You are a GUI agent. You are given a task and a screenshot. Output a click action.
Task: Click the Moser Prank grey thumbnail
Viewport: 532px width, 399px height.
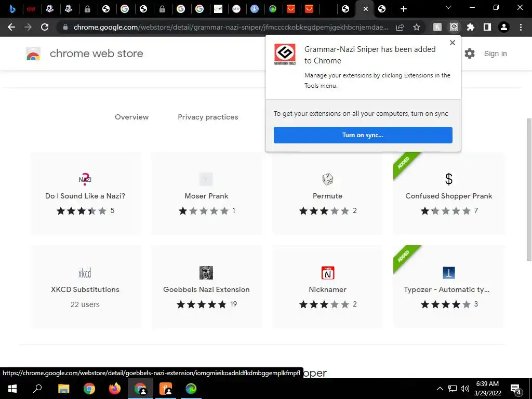[x=206, y=179]
